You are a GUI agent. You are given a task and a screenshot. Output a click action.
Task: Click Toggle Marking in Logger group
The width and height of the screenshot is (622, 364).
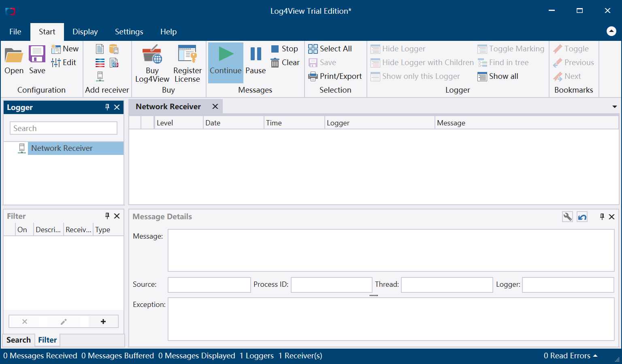511,49
